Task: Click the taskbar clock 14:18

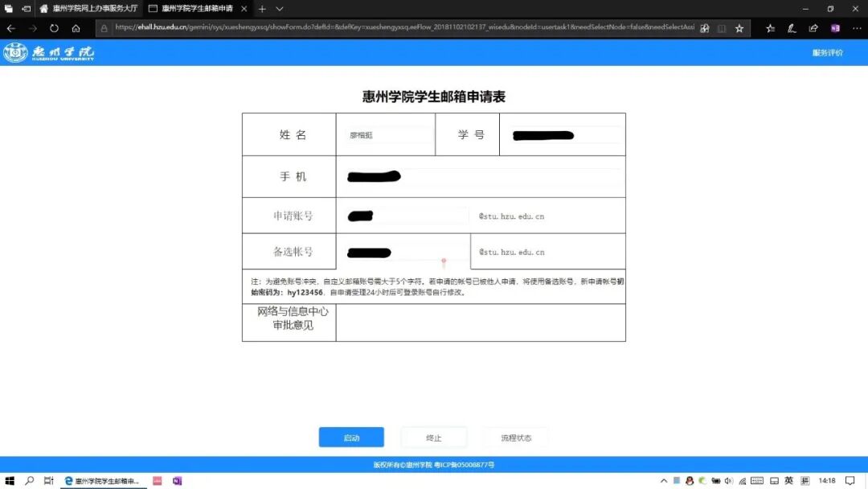Action: (827, 481)
